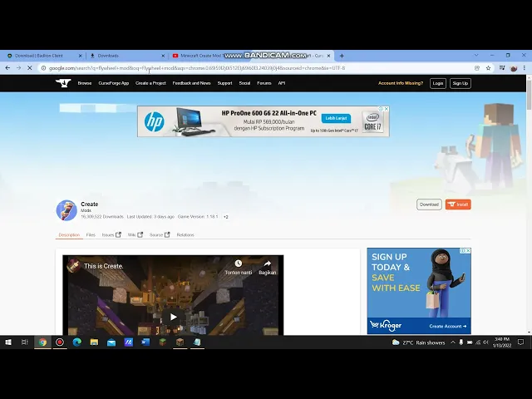The width and height of the screenshot is (532, 399).
Task: Open the Issues external link icon
Action: pyautogui.click(x=118, y=234)
